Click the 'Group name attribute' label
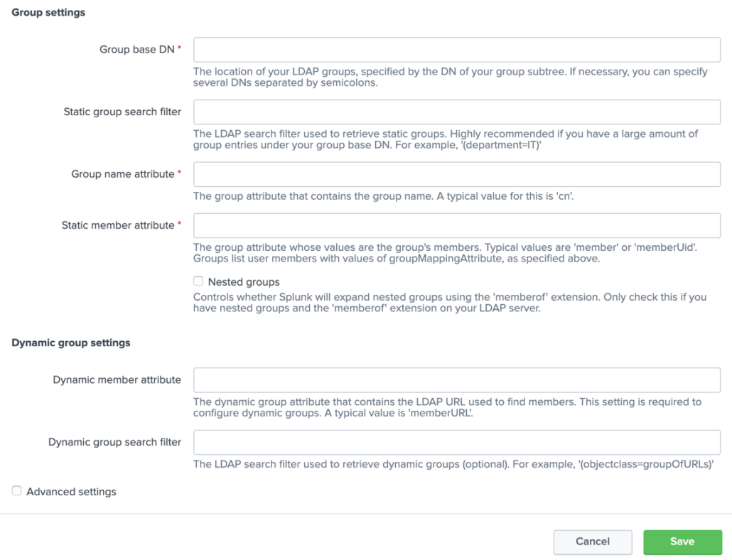 122,174
